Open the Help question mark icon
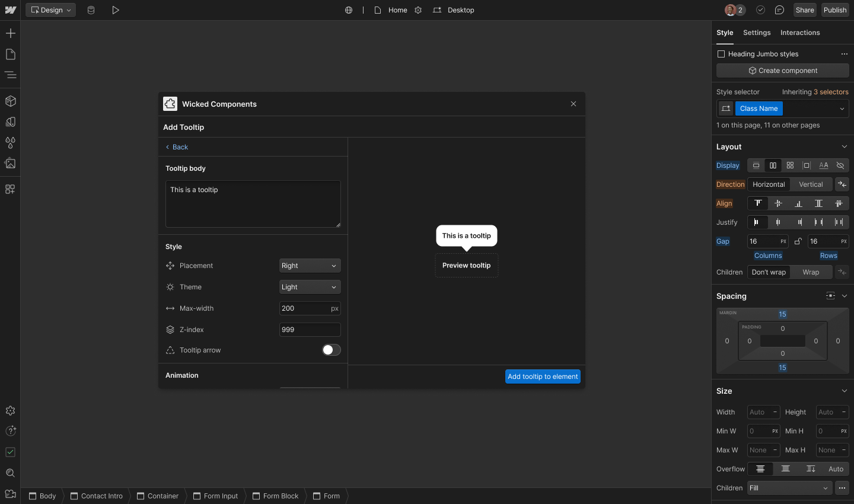The height and width of the screenshot is (504, 854). (x=10, y=431)
